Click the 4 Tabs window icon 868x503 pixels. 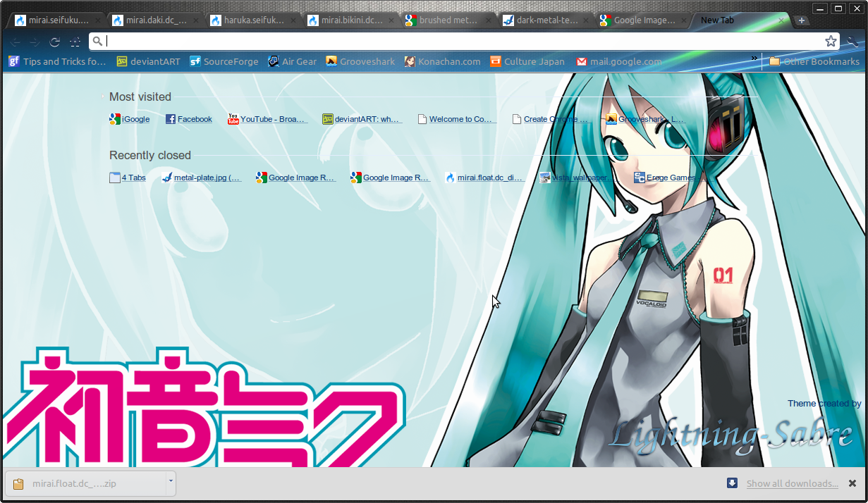click(x=115, y=178)
